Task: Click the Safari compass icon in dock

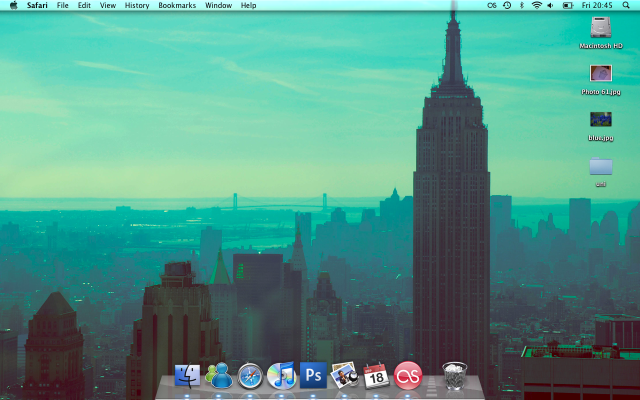Action: [250, 376]
